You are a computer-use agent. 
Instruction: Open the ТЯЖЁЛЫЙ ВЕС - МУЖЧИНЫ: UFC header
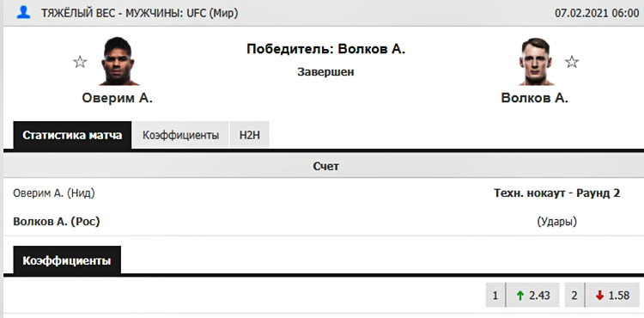pos(139,13)
